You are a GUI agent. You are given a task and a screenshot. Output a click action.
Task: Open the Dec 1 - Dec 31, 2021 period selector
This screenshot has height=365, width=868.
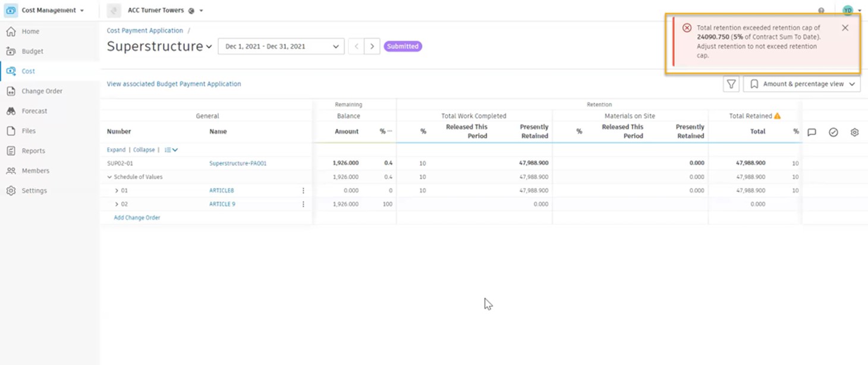[281, 46]
